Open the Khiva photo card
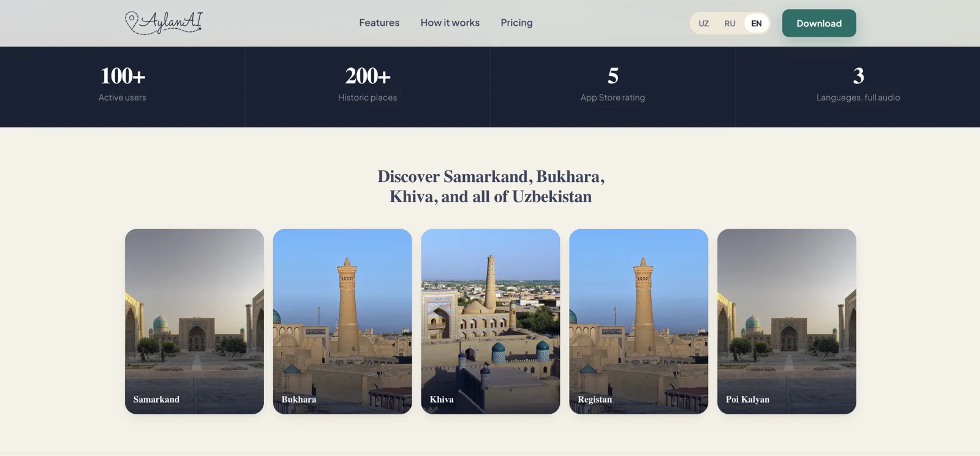Screen dimensions: 980x456 (491, 321)
